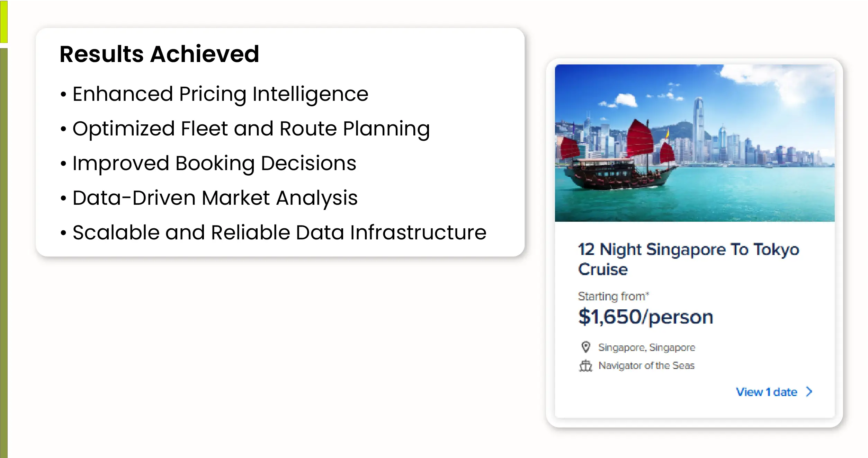
Task: Select Scalable and Reliable Data Infrastructure bullet
Action: [279, 232]
